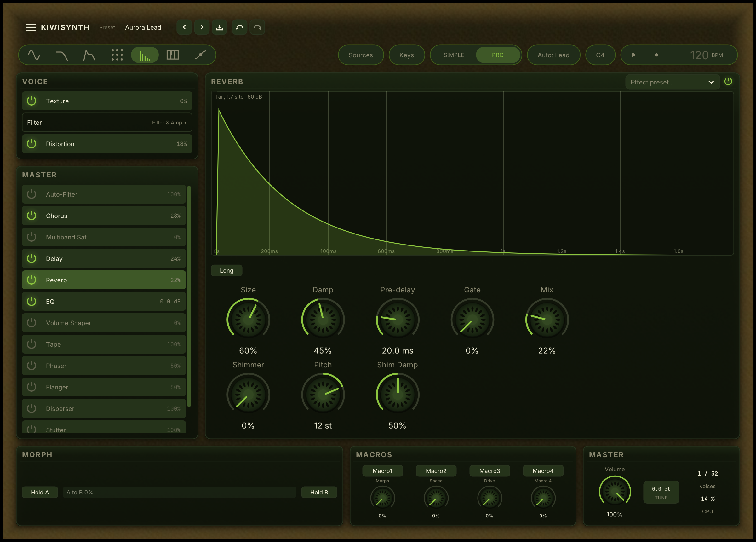
Task: Start playback with the play button
Action: [x=634, y=55]
